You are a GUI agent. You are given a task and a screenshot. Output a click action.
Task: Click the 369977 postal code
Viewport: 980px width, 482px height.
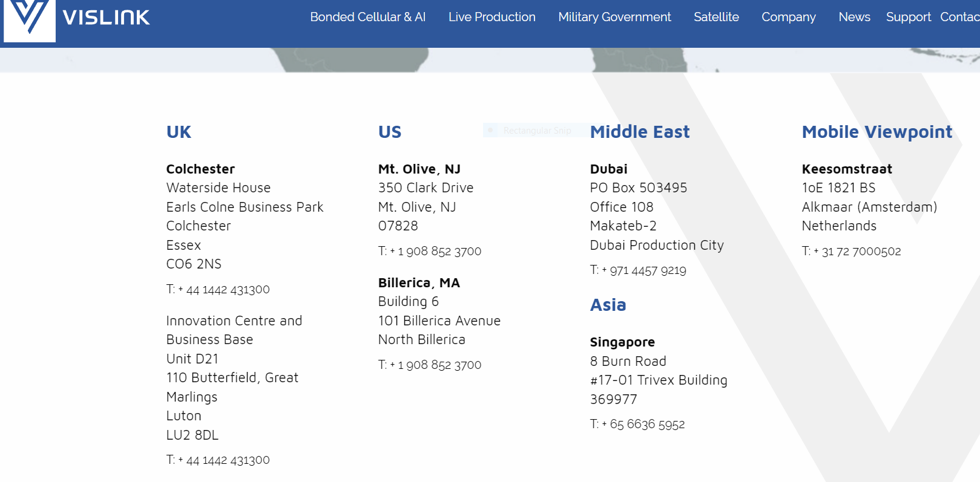614,400
